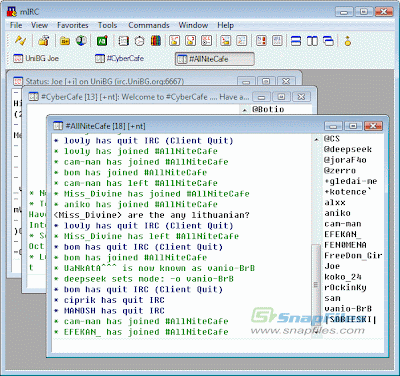Tile windows vertically using toolbar icon
The height and width of the screenshot is (376, 400).
click(x=312, y=41)
